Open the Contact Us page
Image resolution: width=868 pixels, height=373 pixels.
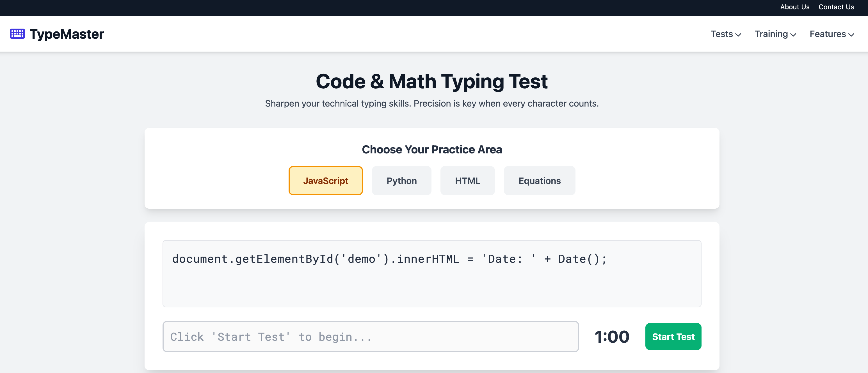click(836, 7)
